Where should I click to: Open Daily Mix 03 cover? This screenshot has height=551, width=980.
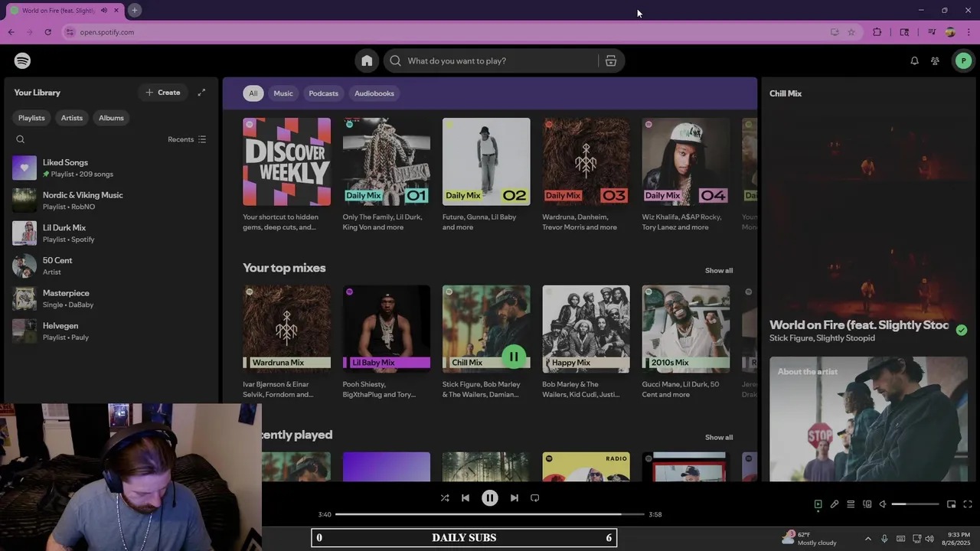point(586,161)
